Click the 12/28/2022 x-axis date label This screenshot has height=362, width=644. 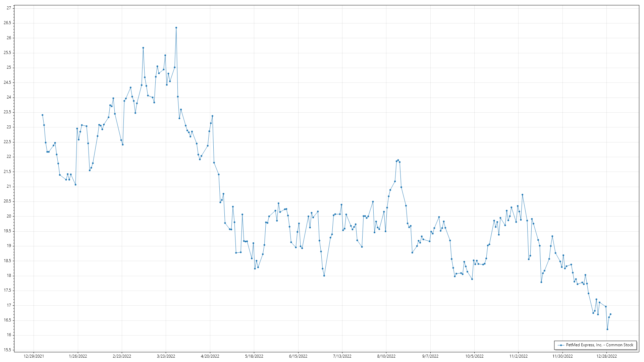point(606,356)
